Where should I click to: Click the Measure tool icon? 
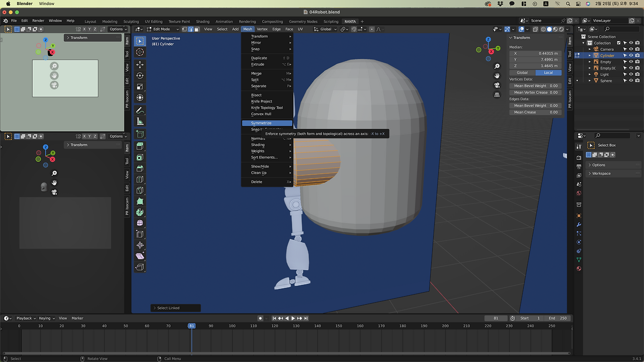click(x=140, y=122)
